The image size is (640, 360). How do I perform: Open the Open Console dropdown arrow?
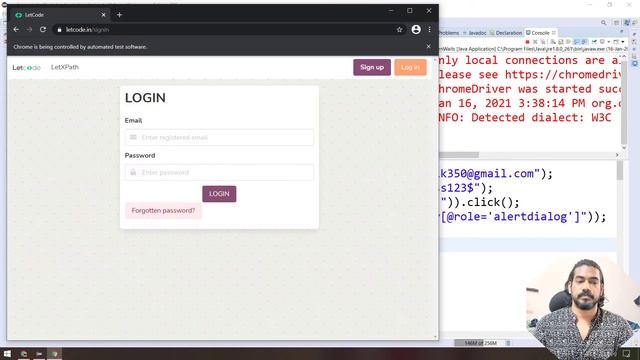[x=622, y=42]
